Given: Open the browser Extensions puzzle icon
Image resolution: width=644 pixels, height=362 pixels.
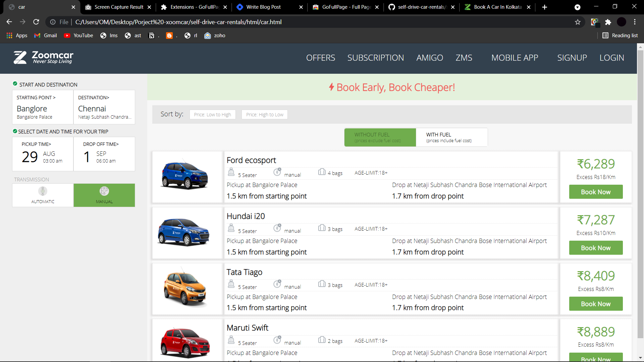Looking at the screenshot, I should point(608,22).
